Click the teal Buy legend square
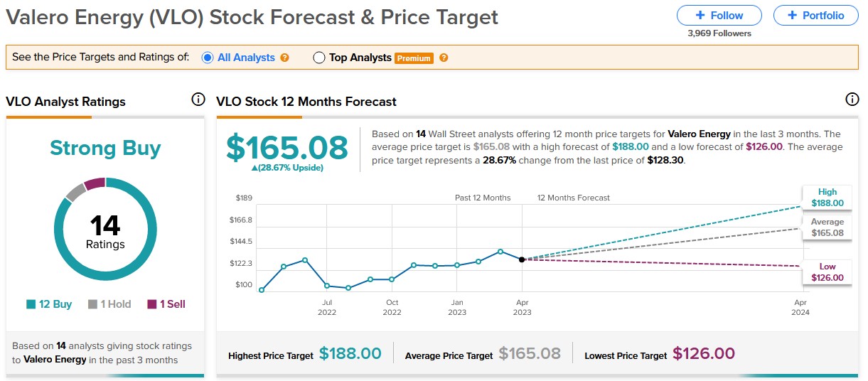868x381 pixels. coord(31,304)
